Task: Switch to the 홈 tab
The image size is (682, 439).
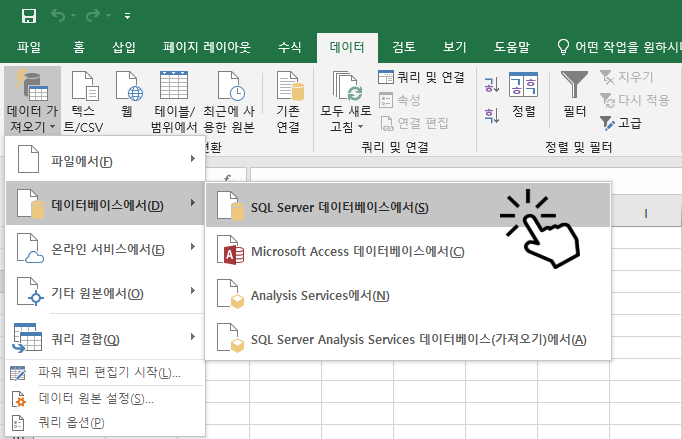Action: pyautogui.click(x=79, y=47)
